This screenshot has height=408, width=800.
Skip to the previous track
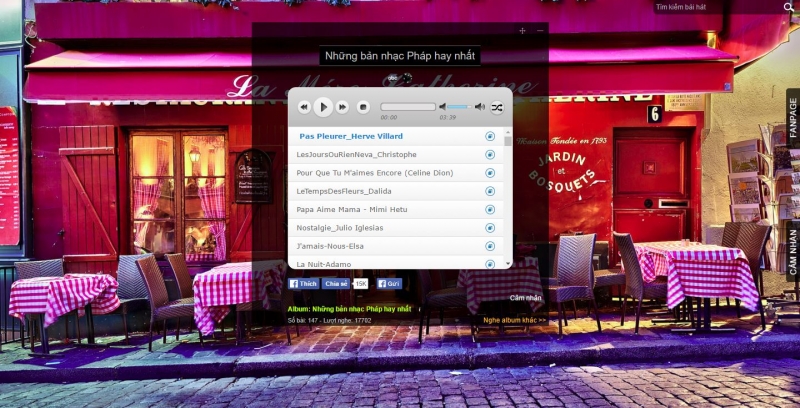pyautogui.click(x=304, y=106)
